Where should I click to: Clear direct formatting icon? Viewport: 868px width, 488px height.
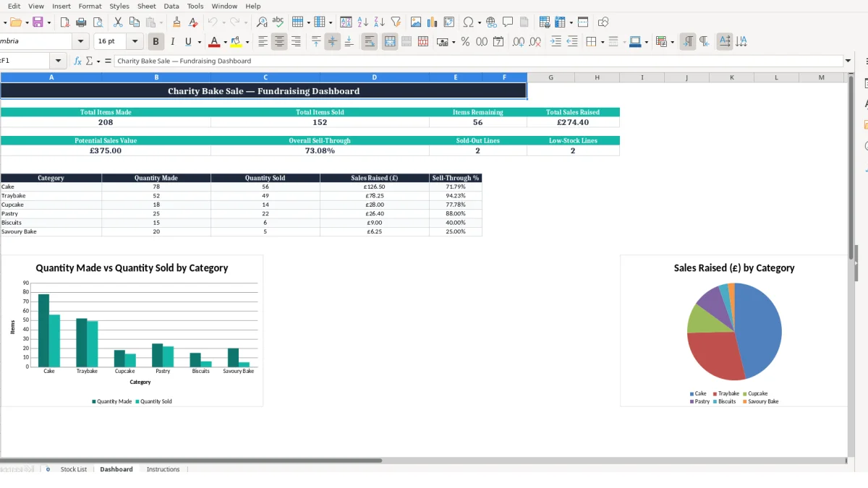[x=193, y=22]
